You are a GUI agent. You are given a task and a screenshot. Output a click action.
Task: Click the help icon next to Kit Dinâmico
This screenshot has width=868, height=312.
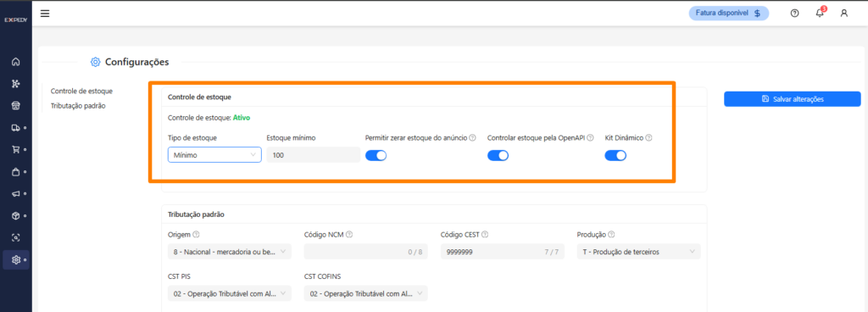pyautogui.click(x=648, y=137)
